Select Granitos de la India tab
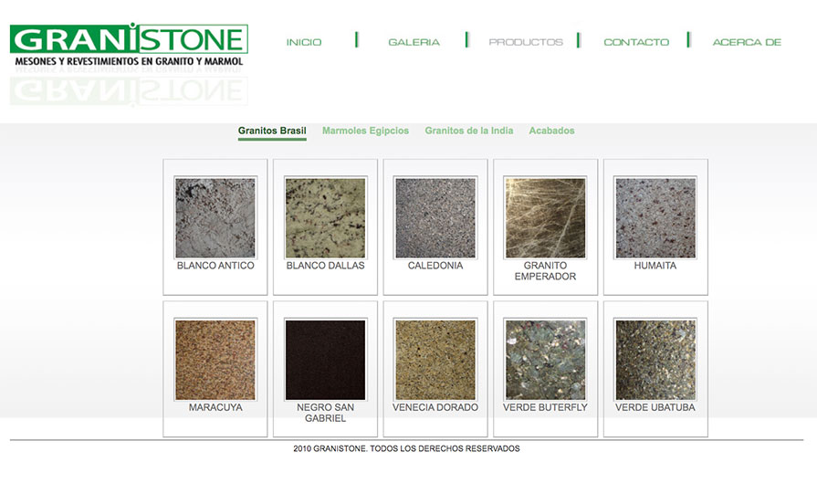 468,131
